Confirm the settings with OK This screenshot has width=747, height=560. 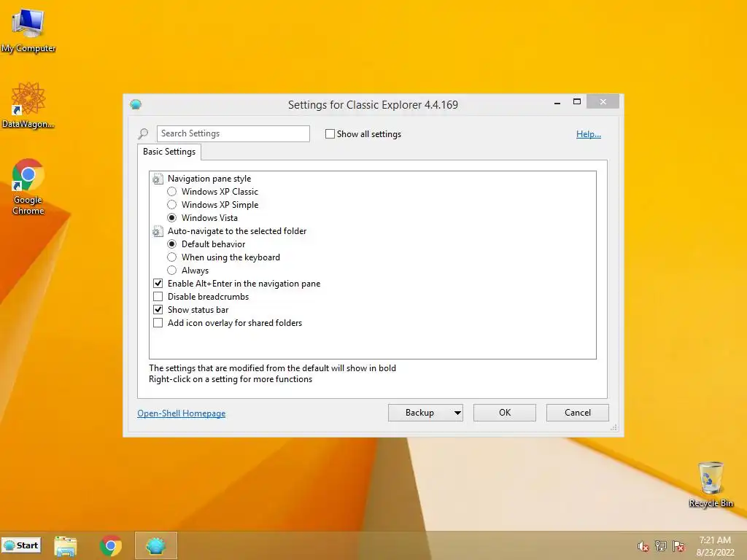pyautogui.click(x=505, y=413)
